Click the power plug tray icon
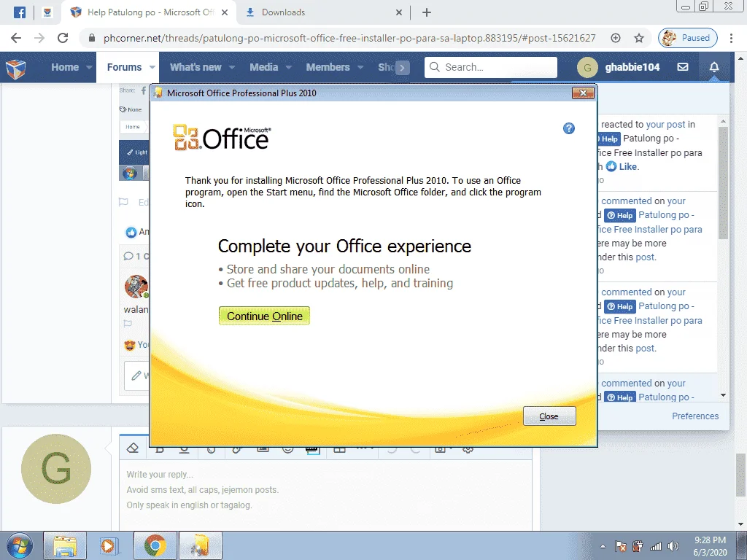This screenshot has height=560, width=747. (x=638, y=547)
